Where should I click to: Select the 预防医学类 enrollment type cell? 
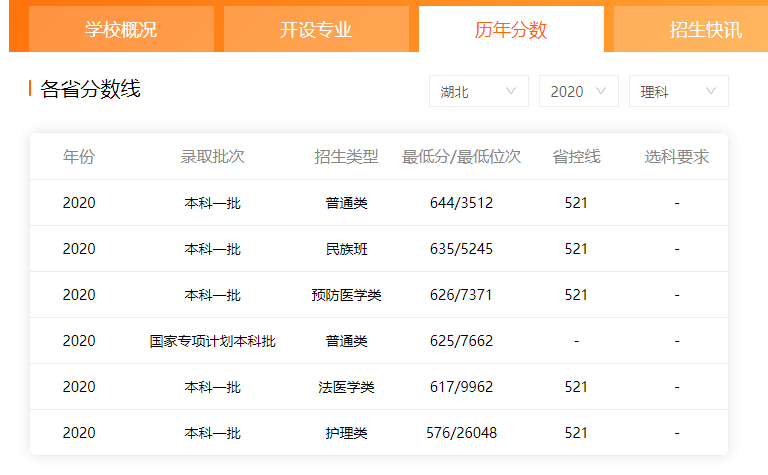coord(346,295)
